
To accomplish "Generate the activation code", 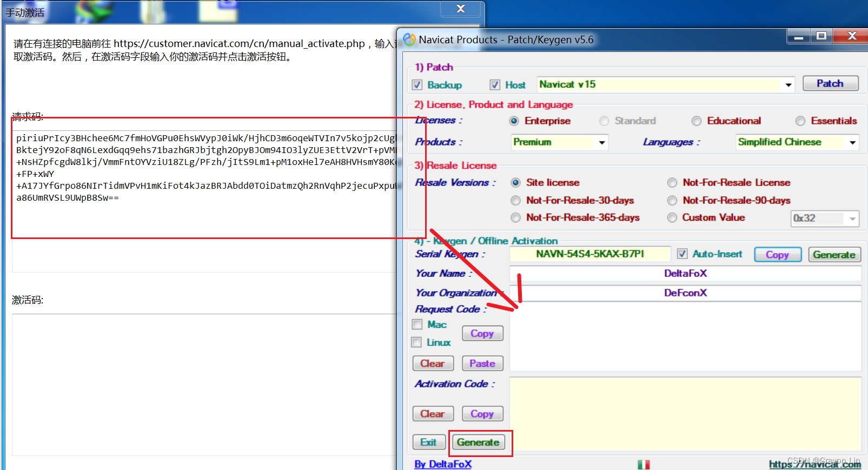I will [479, 442].
